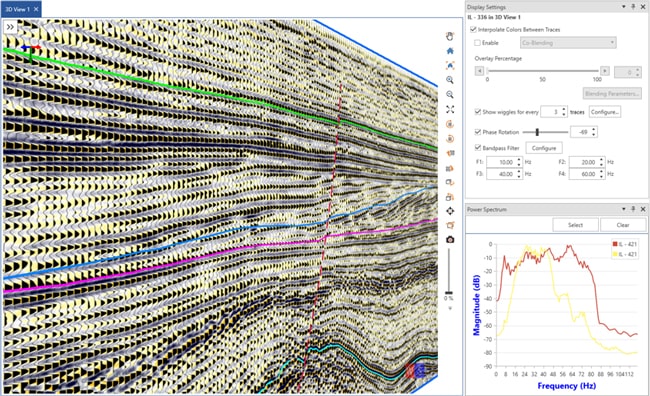Screen dimensions: 650x396
Task: Switch to the 3D View 1 tab
Action: (x=21, y=9)
